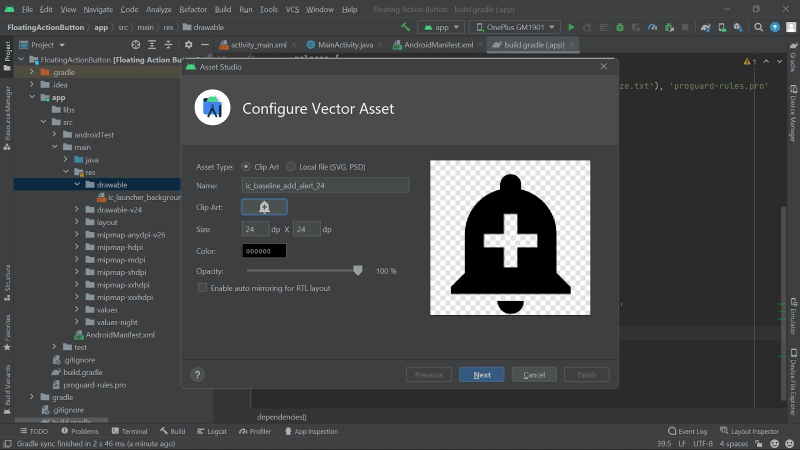Expand the mipmap-hdpi folder
This screenshot has height=450, width=800.
pos(77,247)
